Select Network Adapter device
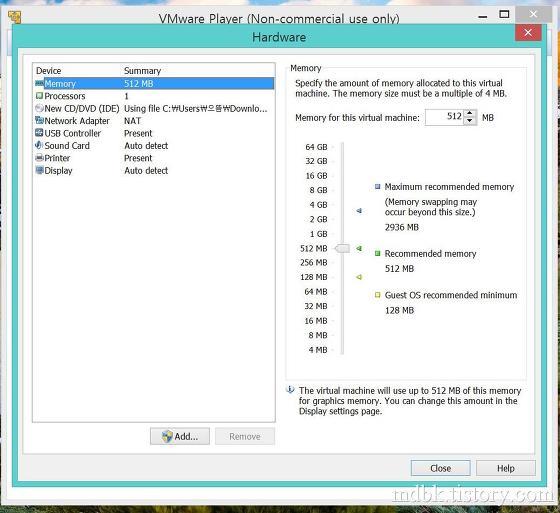 pyautogui.click(x=155, y=121)
